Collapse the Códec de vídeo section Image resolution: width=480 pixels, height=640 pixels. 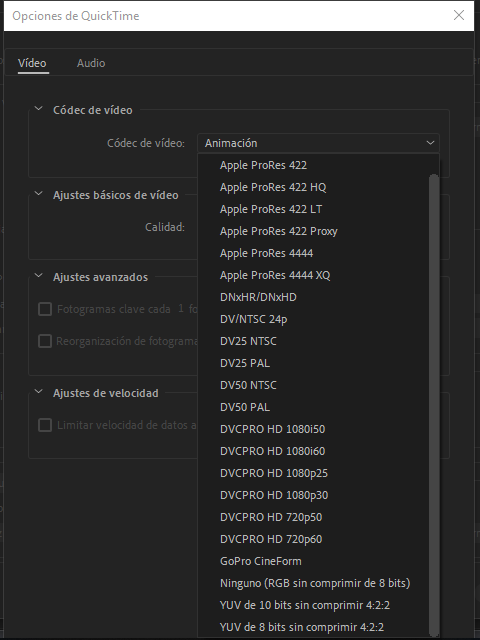[38, 109]
